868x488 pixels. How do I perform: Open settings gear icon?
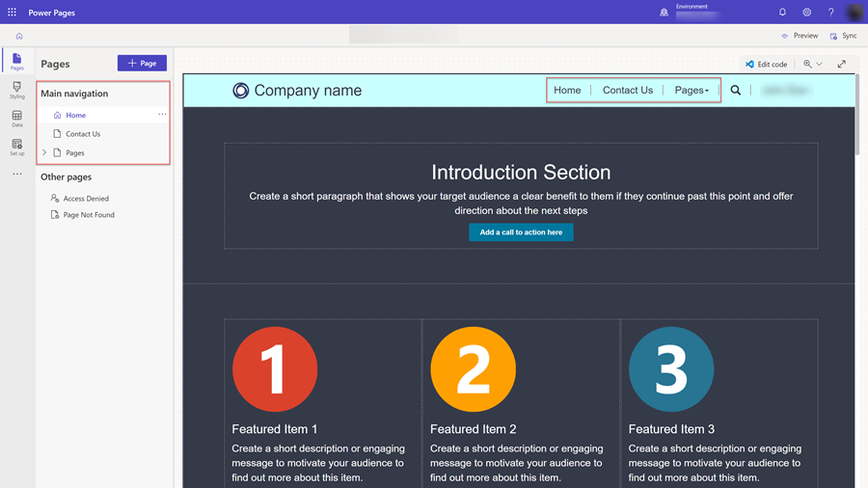pyautogui.click(x=806, y=13)
